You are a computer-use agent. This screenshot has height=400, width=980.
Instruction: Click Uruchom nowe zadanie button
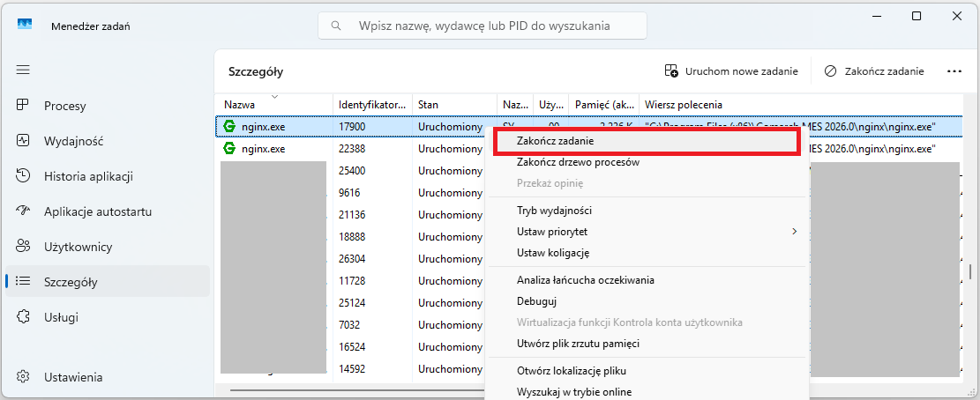[x=731, y=71]
